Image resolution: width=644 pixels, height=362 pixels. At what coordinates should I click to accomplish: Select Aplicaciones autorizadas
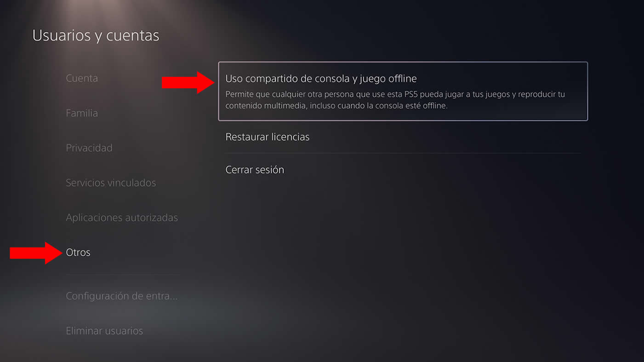pos(122,218)
